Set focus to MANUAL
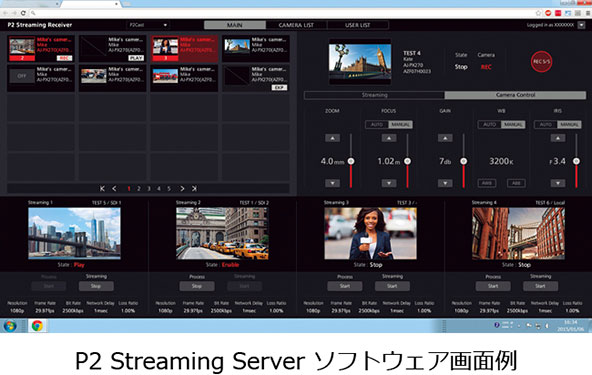592x375 pixels. (x=401, y=125)
